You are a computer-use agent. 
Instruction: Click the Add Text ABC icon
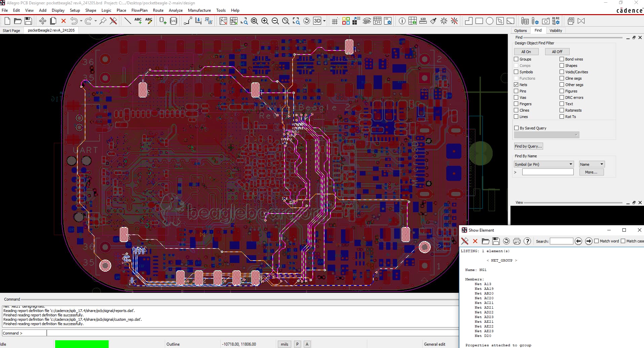point(138,21)
